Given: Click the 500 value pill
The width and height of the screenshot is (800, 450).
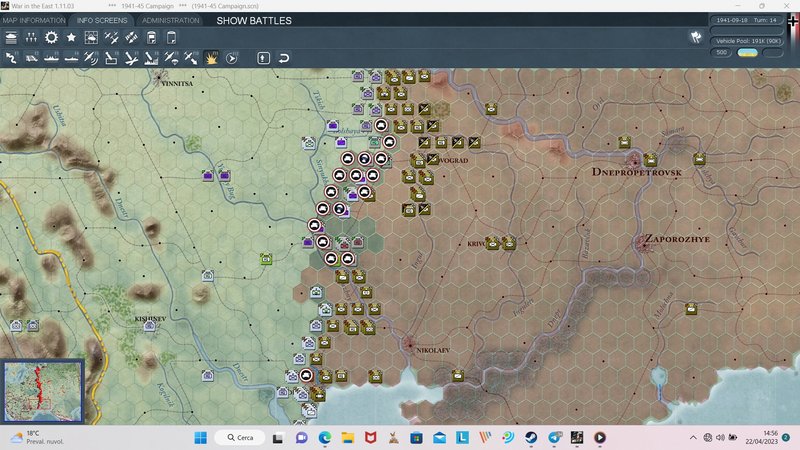Looking at the screenshot, I should tap(721, 53).
